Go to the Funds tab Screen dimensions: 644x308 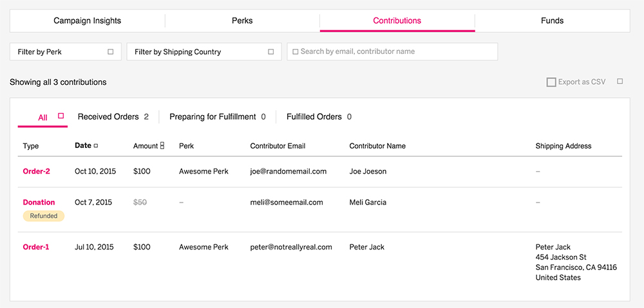pos(552,21)
